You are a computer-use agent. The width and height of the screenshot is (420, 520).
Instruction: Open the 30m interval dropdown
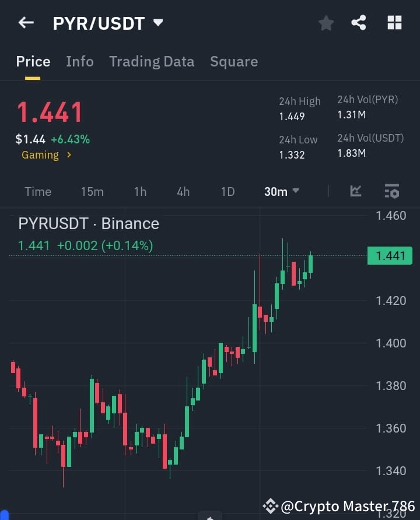tap(281, 191)
